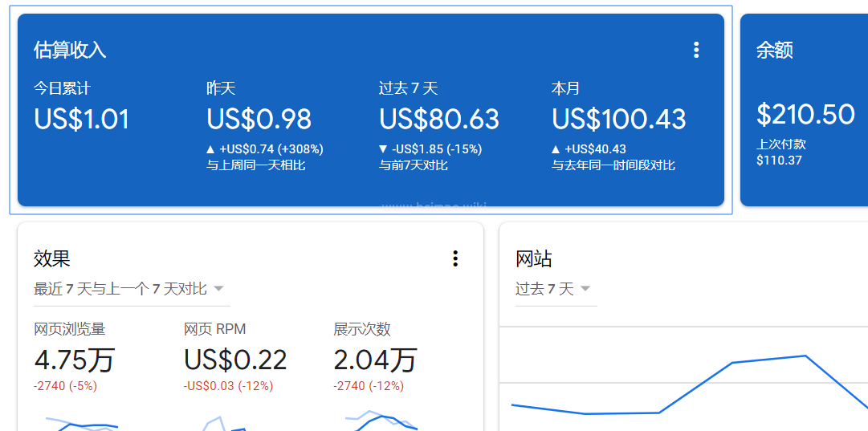Select the 今日累计 US$1.01 earnings figure
The width and height of the screenshot is (868, 431).
click(81, 120)
